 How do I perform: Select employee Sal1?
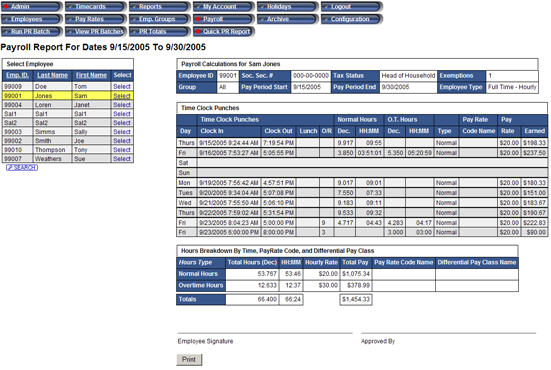click(x=122, y=114)
